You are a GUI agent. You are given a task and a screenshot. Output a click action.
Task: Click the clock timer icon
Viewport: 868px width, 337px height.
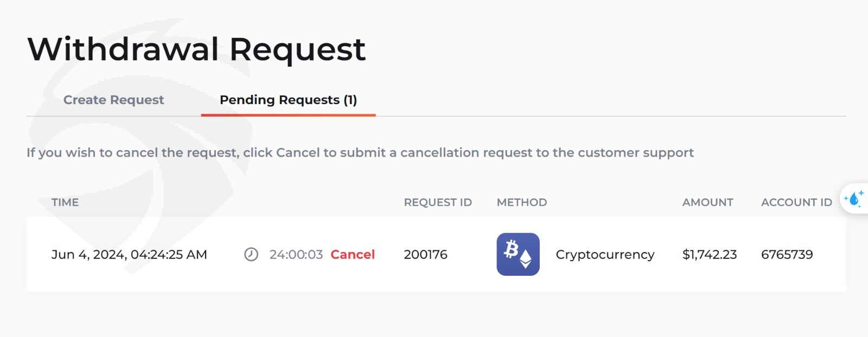251,254
